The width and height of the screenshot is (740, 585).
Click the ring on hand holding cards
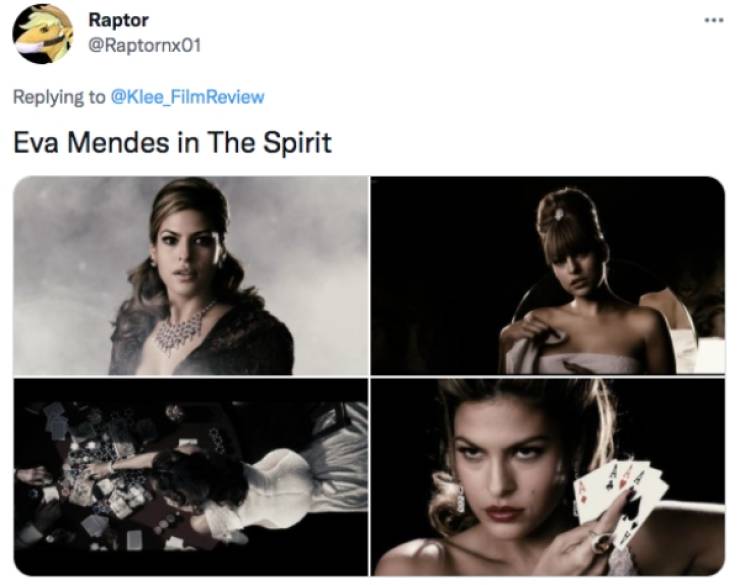coord(603,543)
